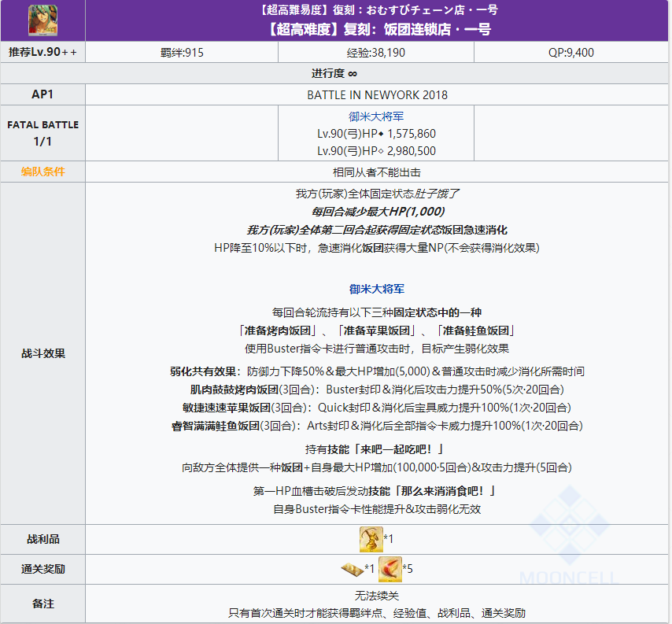Open the golden serpent jewel drop item icon
The height and width of the screenshot is (624, 672).
371,540
